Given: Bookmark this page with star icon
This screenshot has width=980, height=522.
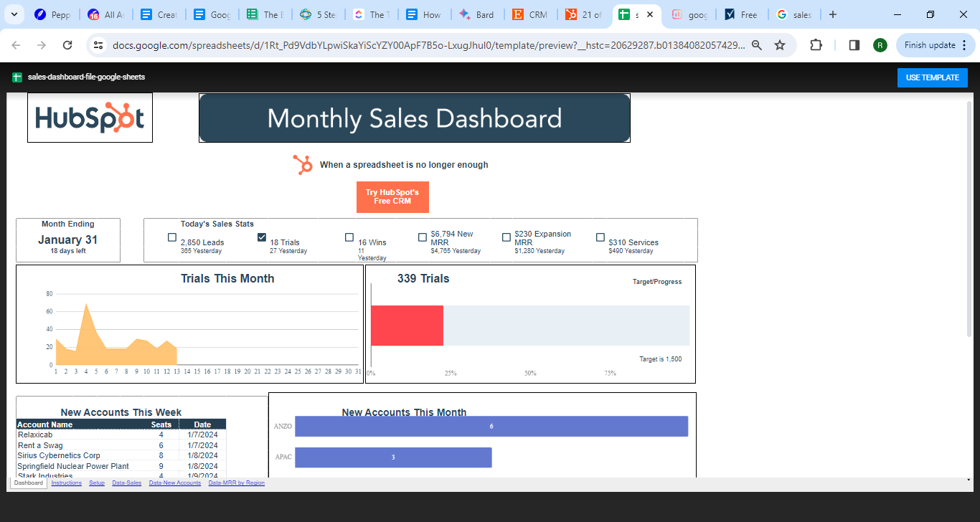Looking at the screenshot, I should pyautogui.click(x=780, y=45).
